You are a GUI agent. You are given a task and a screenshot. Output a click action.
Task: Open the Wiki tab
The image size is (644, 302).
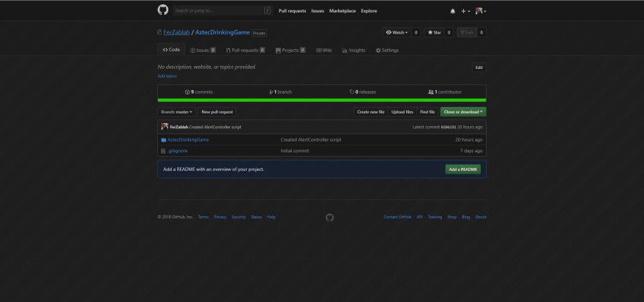tap(324, 50)
